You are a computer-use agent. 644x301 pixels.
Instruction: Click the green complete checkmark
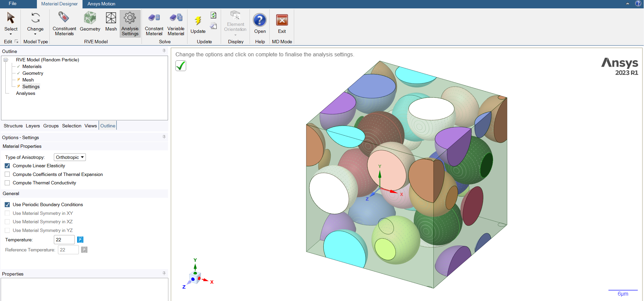[x=181, y=66]
